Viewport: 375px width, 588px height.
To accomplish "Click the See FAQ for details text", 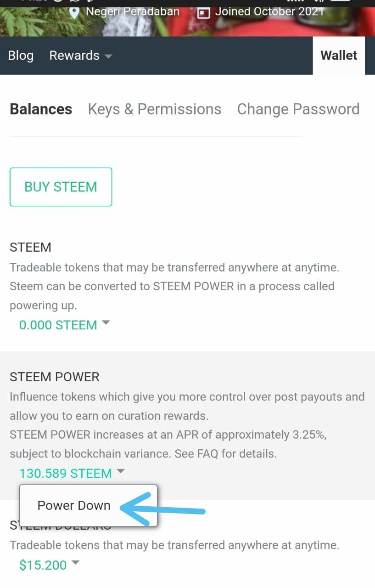I will tap(226, 454).
